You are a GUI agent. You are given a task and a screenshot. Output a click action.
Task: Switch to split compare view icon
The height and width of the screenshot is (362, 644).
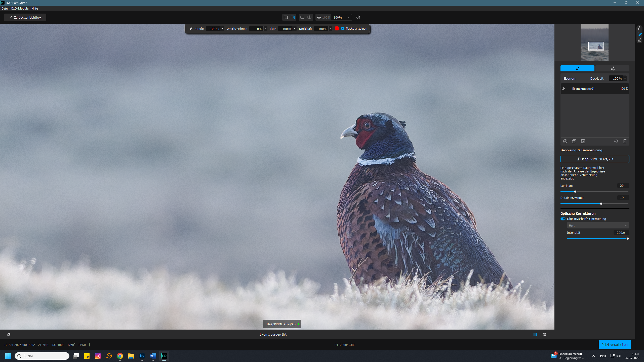pyautogui.click(x=309, y=17)
